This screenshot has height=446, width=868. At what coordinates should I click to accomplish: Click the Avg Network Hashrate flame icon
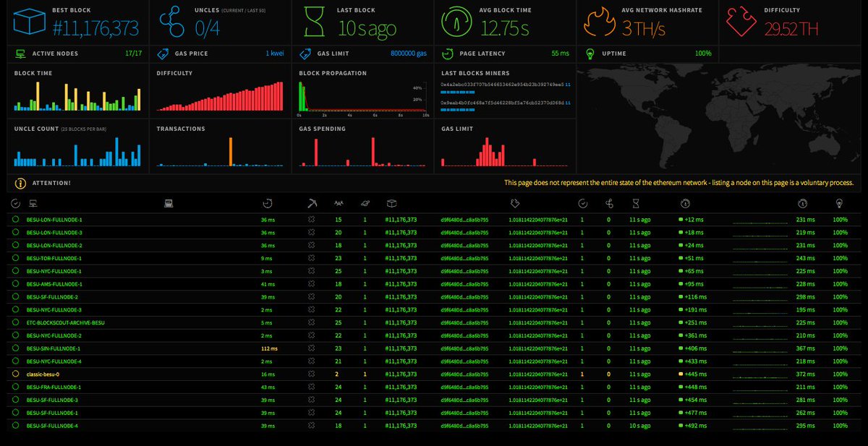tap(600, 22)
